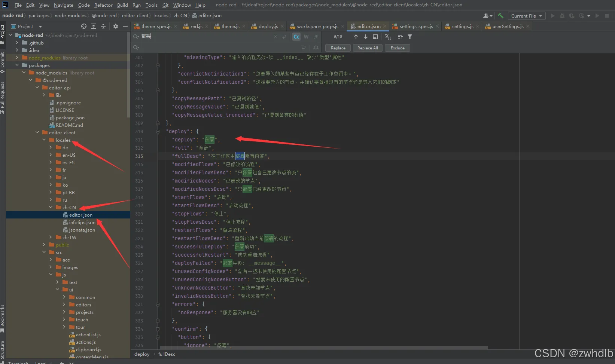Screen dimensions: 615x364
Task: Collapse the locales folder
Action: pyautogui.click(x=45, y=140)
